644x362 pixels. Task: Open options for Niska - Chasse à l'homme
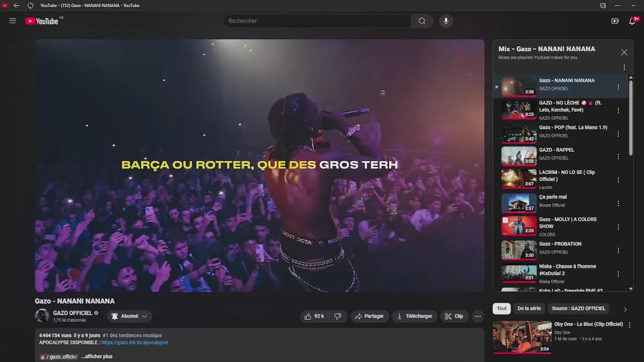click(618, 274)
